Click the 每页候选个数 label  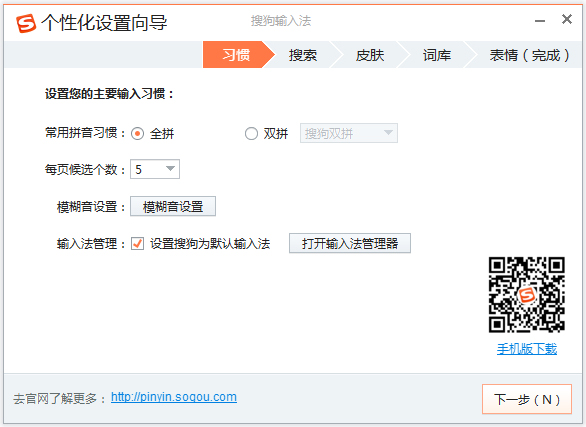pyautogui.click(x=85, y=170)
